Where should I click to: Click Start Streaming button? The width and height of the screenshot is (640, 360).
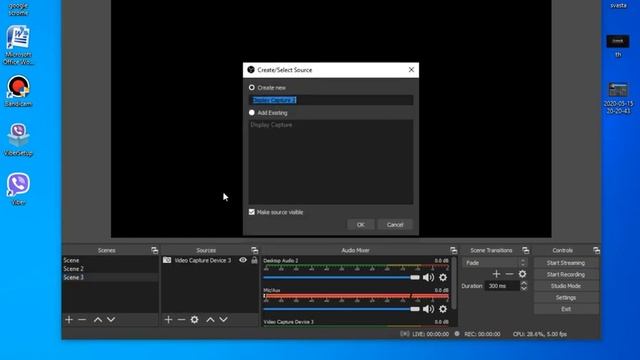coord(566,263)
